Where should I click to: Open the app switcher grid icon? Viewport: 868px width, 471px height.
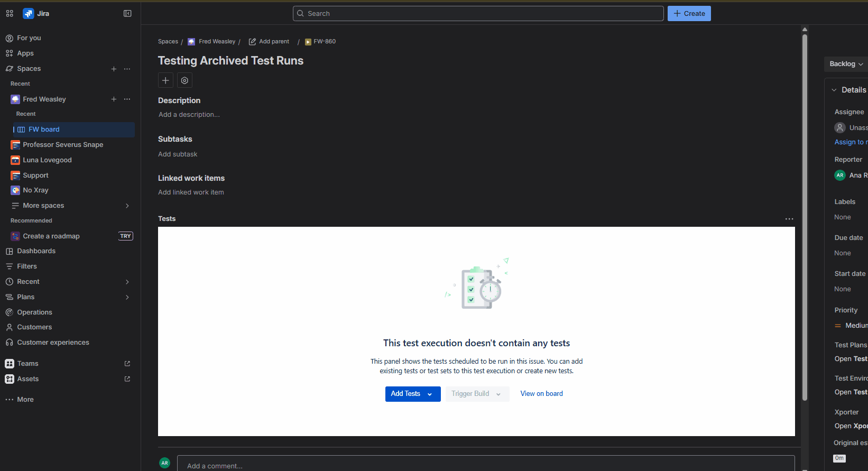(x=10, y=13)
